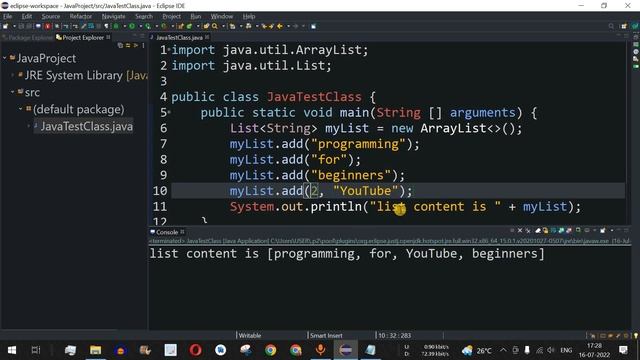Open the Source menu

(51, 16)
